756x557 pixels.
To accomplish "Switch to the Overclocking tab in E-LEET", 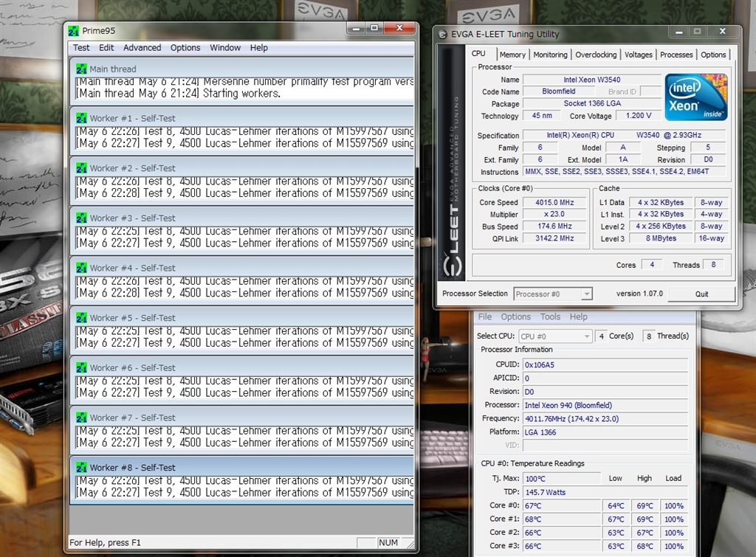I will point(596,55).
